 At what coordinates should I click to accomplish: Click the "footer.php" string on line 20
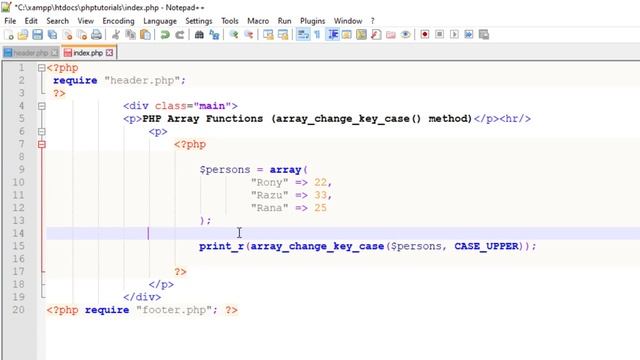[173, 310]
